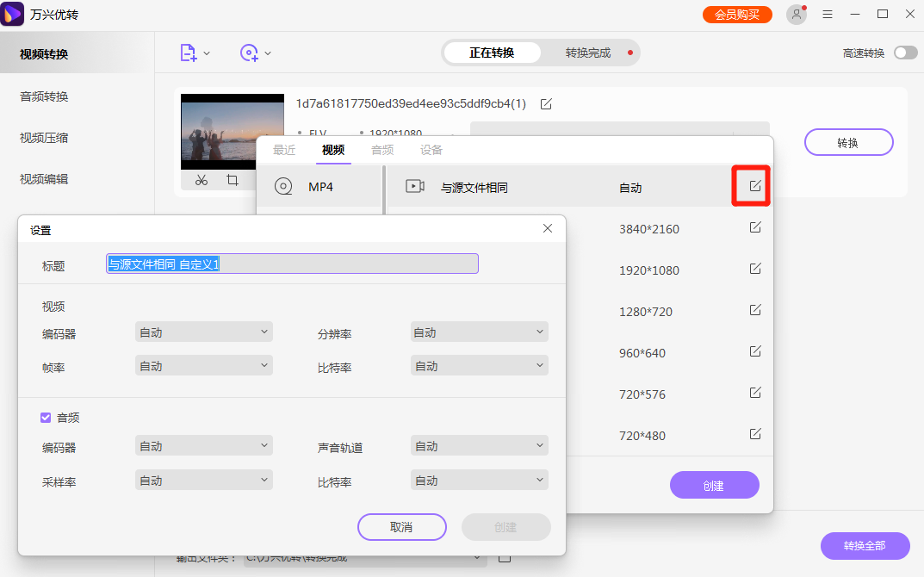924x577 pixels.
Task: Select the MP4 format icon
Action: coord(282,185)
